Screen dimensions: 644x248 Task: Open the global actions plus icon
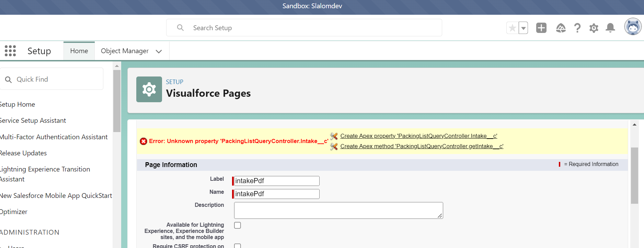[x=541, y=28]
